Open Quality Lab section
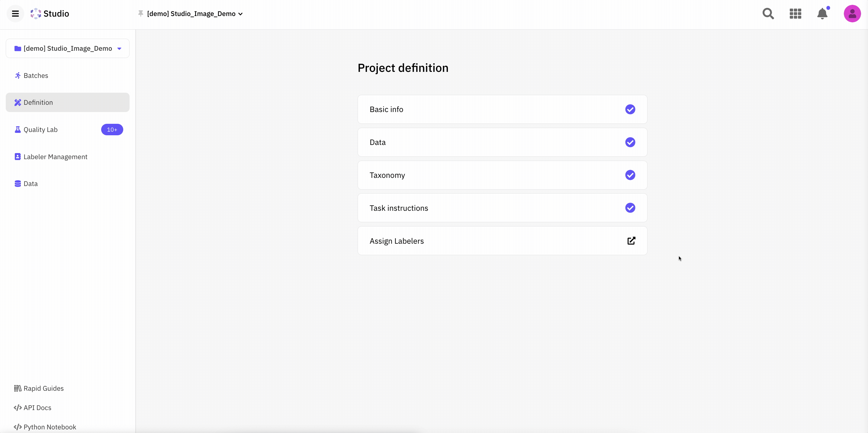This screenshot has width=868, height=433. (x=40, y=130)
